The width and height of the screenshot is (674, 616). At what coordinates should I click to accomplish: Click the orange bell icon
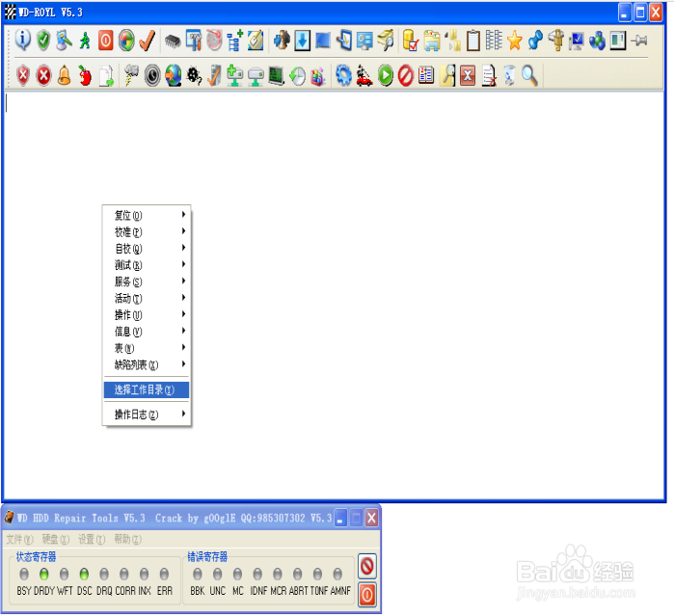click(65, 75)
